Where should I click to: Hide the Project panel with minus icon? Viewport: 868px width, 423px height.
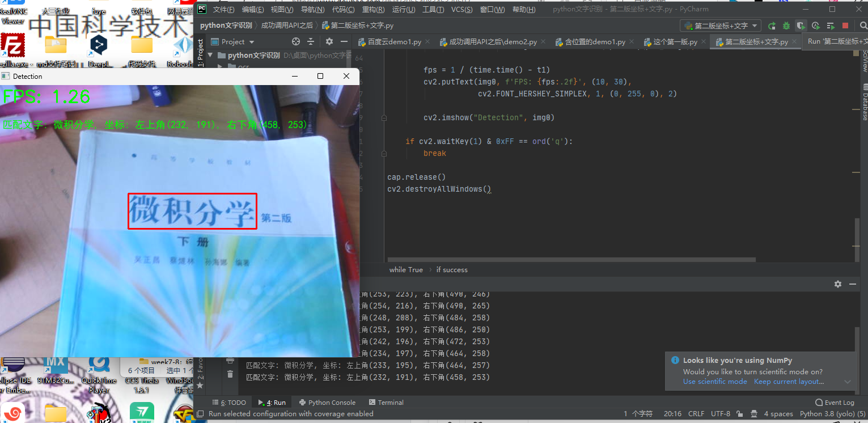pos(344,41)
